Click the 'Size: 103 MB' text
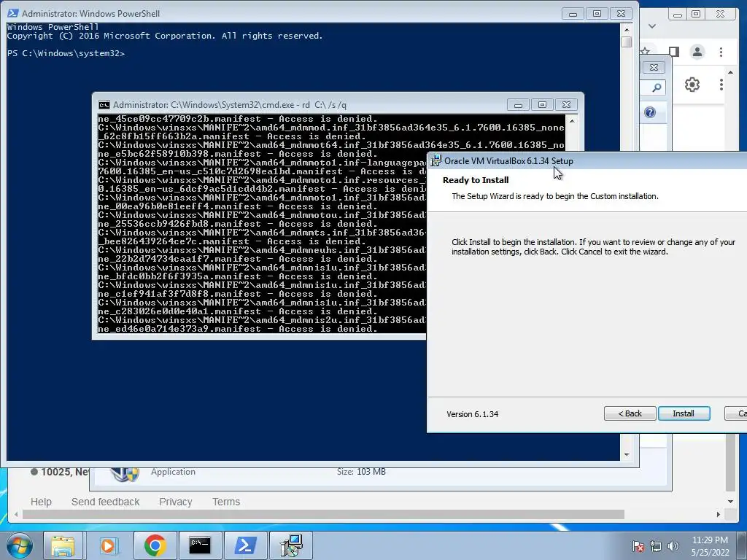 coord(361,472)
